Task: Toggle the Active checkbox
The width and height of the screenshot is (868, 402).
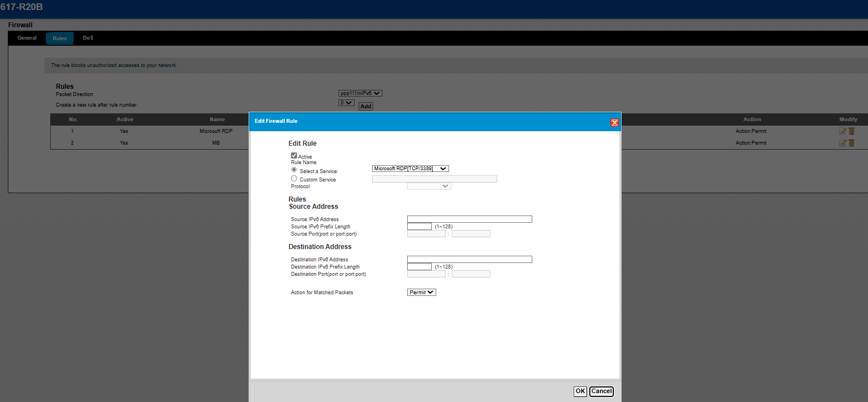Action: 294,156
